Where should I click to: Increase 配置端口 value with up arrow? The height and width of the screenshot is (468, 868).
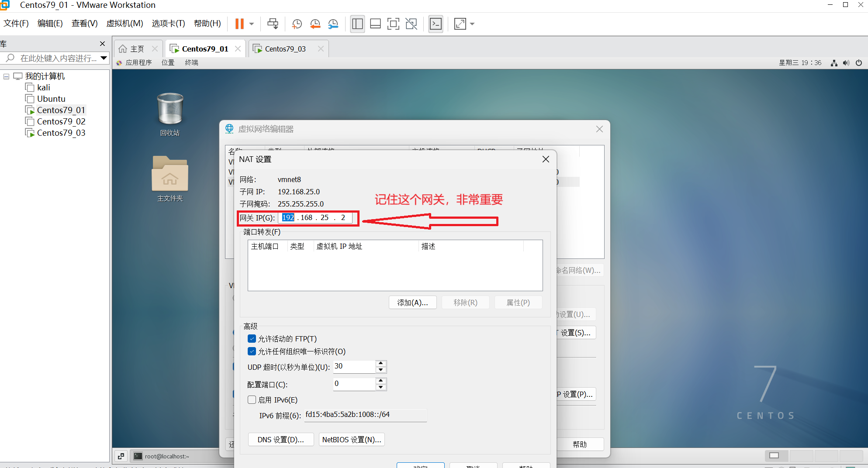coord(381,381)
